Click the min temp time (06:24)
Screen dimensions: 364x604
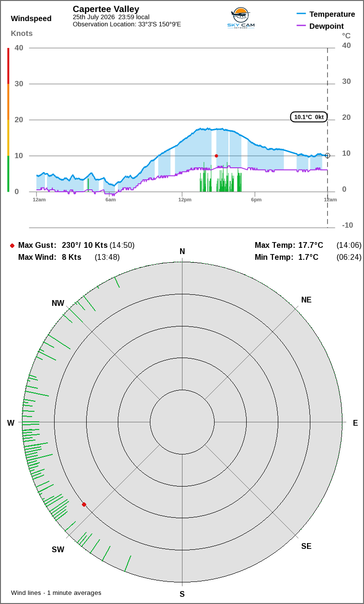pos(349,257)
